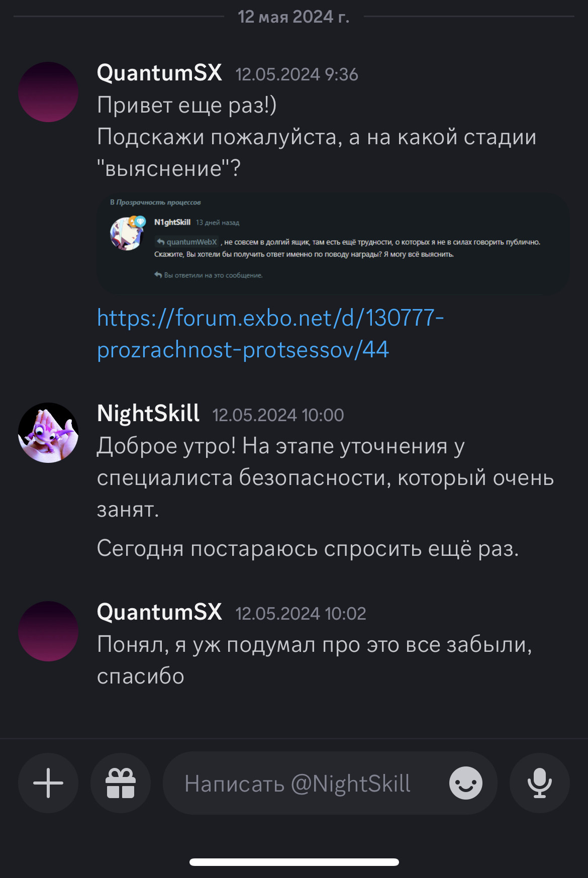
Task: Tap the iOS home indicator bar
Action: point(294,862)
